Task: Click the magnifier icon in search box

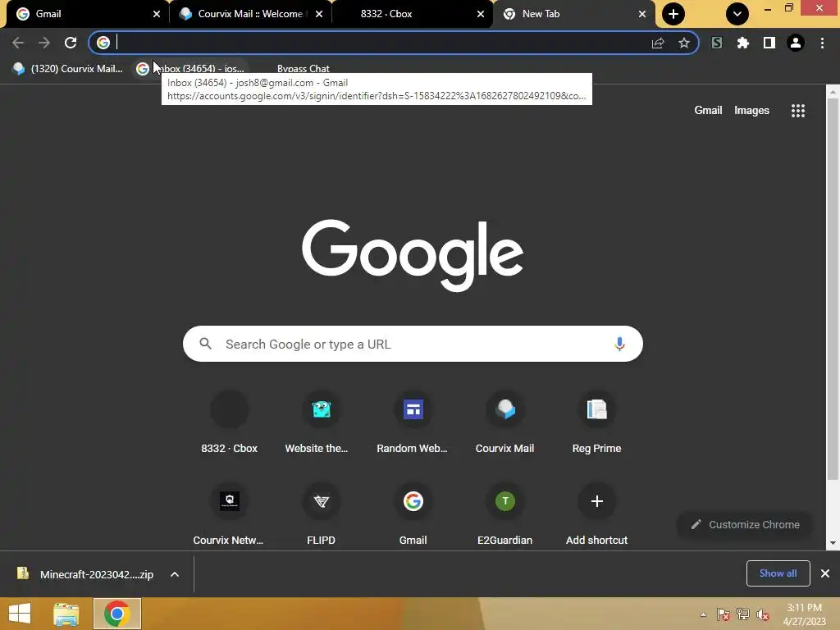Action: point(206,344)
